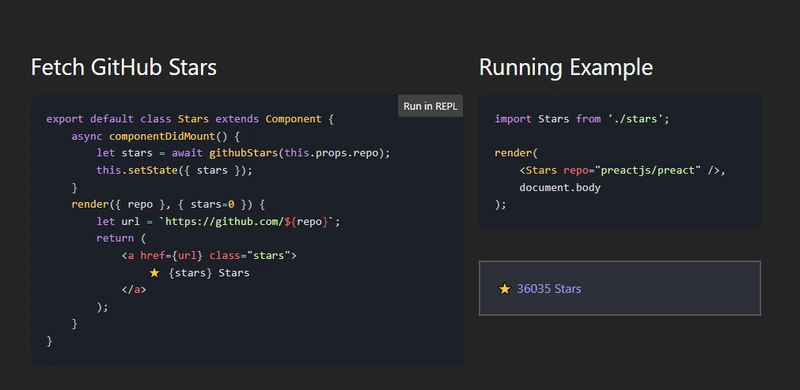Image resolution: width=800 pixels, height=390 pixels.
Task: Click the class="stars" attribute in code
Action: point(250,255)
